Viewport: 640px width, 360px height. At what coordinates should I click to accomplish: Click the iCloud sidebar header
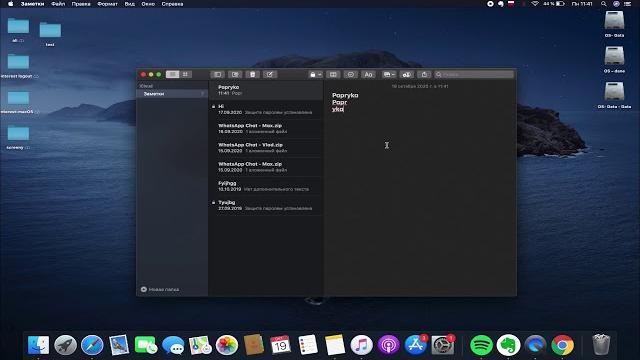click(146, 86)
